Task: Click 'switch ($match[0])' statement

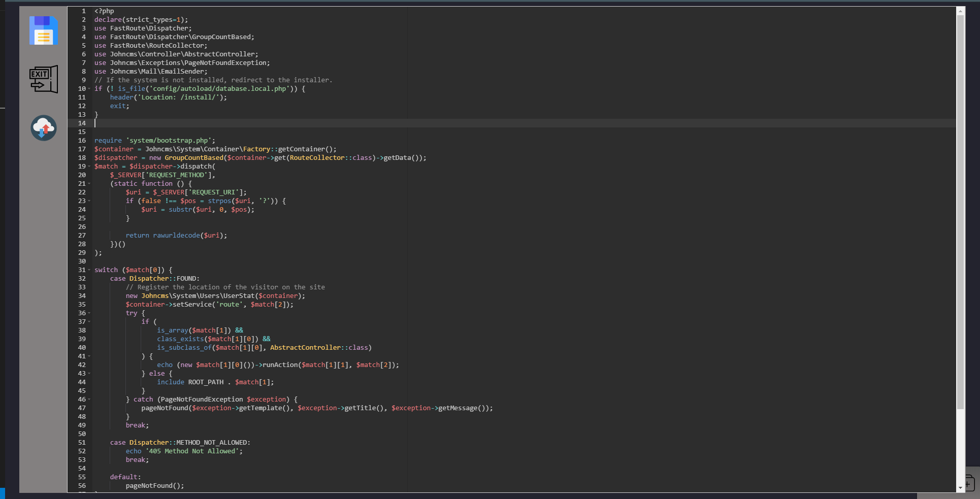Action: 129,270
